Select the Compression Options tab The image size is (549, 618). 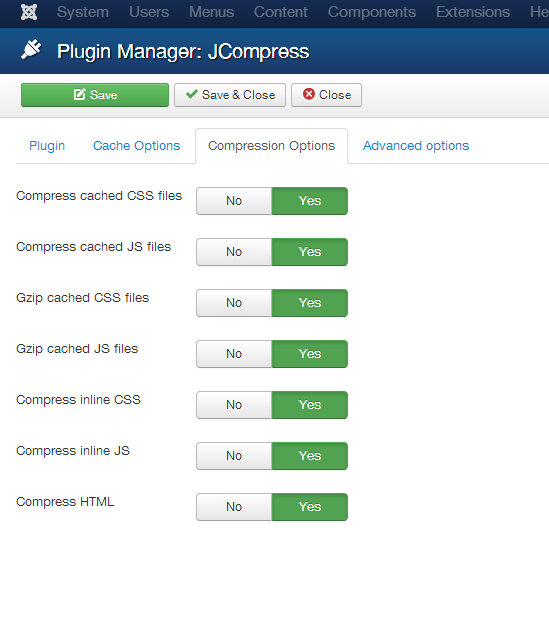point(272,146)
